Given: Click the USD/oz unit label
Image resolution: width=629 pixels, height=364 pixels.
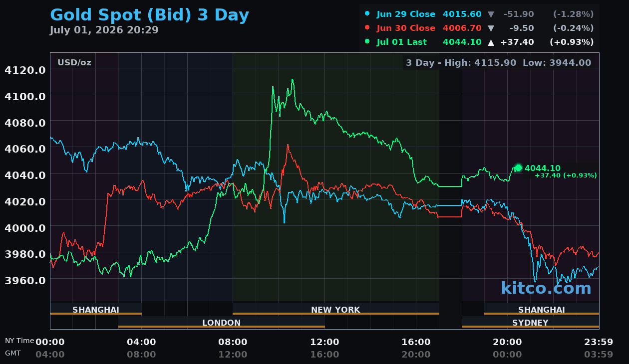Looking at the screenshot, I should tap(74, 63).
